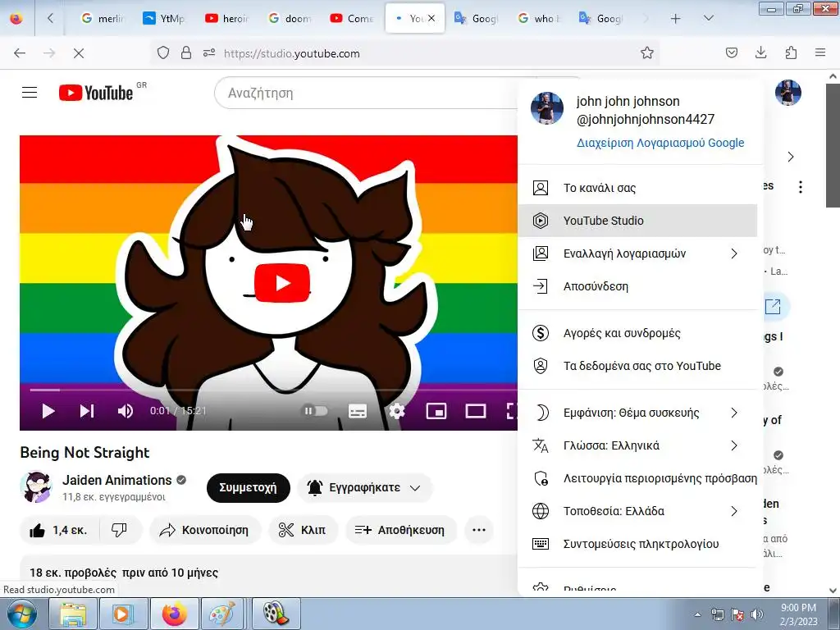This screenshot has height=630, width=840.
Task: Show the tracking protection shield info
Action: 163,52
